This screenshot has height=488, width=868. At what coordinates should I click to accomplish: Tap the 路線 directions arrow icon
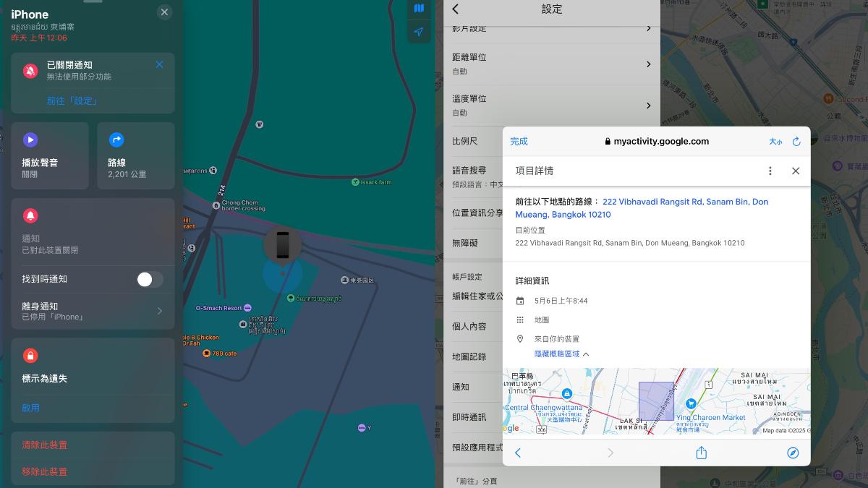click(116, 140)
